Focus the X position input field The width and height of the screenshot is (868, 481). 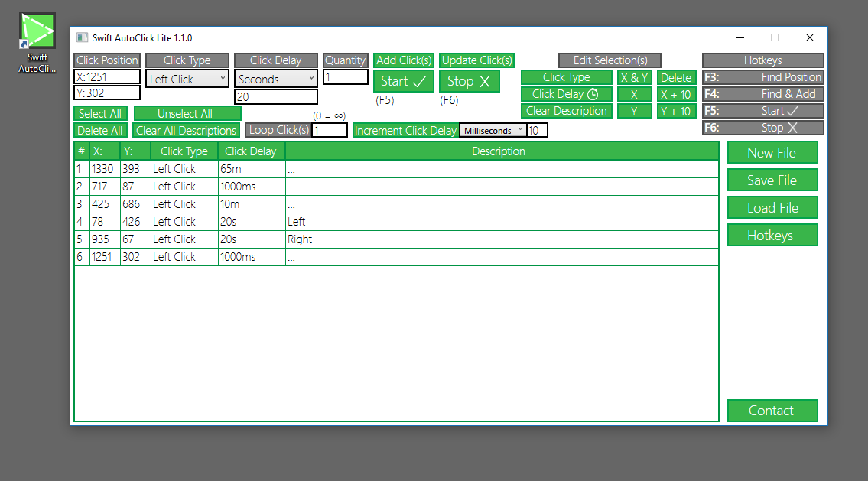pos(107,76)
